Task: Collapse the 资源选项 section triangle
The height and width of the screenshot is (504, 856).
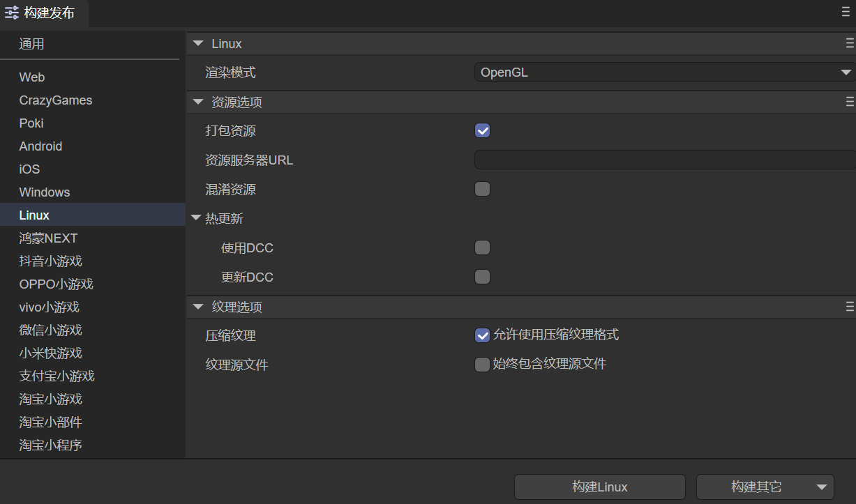Action: pos(198,102)
